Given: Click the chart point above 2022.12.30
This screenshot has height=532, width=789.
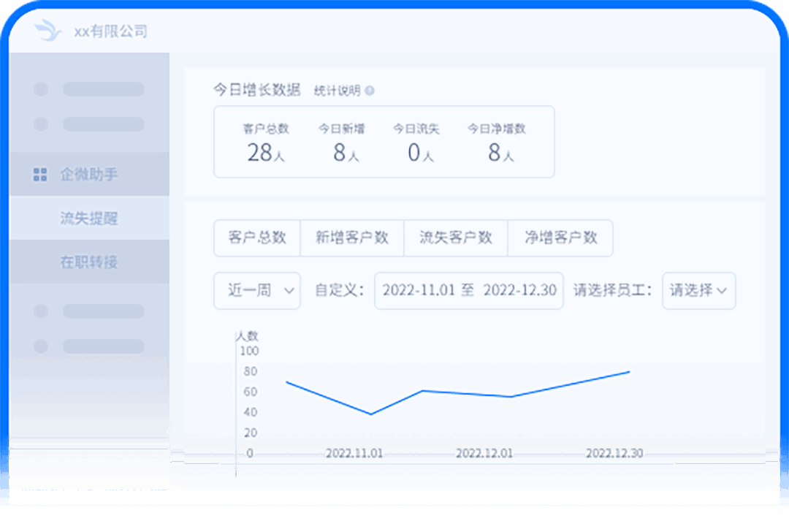Looking at the screenshot, I should (x=629, y=372).
